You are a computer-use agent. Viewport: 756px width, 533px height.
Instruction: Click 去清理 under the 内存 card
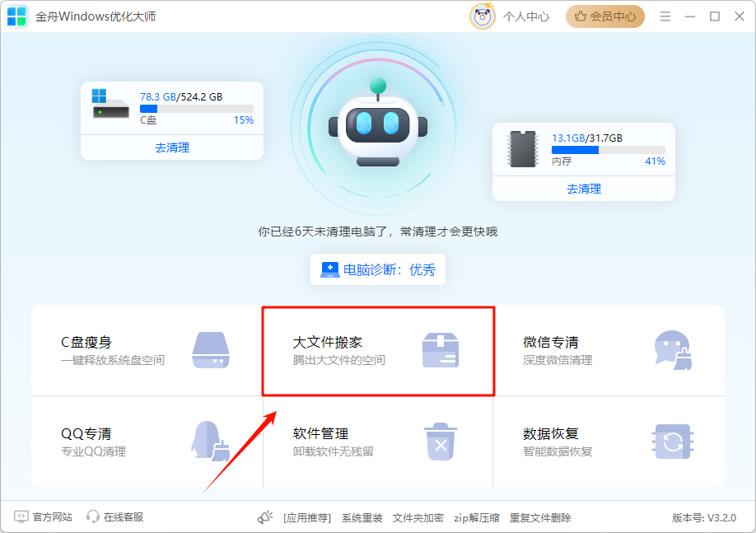point(584,189)
